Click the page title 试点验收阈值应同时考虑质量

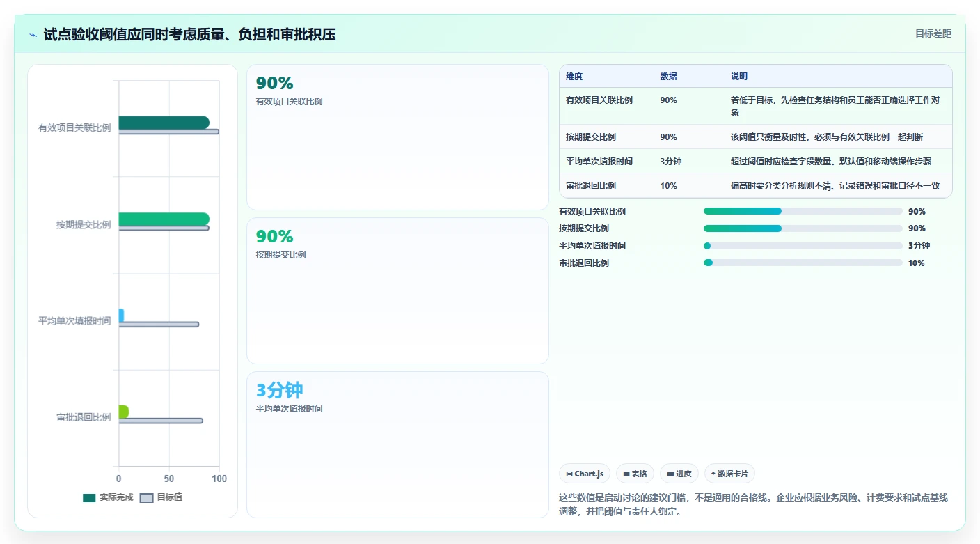189,34
